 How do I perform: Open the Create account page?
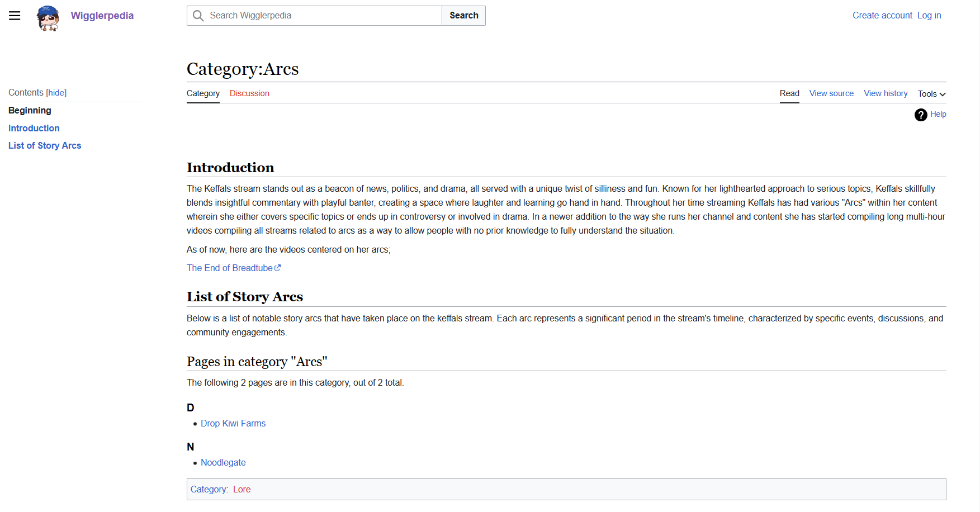[x=882, y=16]
